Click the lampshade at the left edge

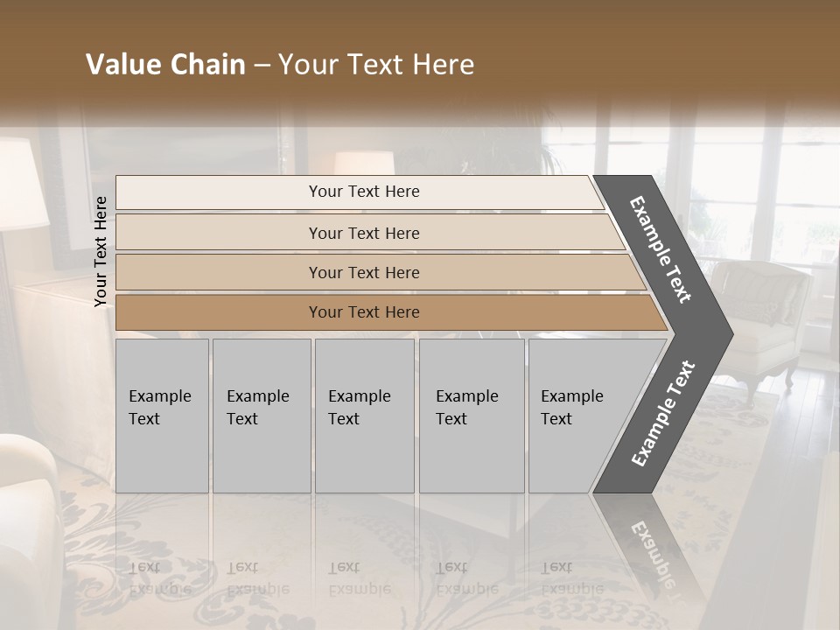21,185
